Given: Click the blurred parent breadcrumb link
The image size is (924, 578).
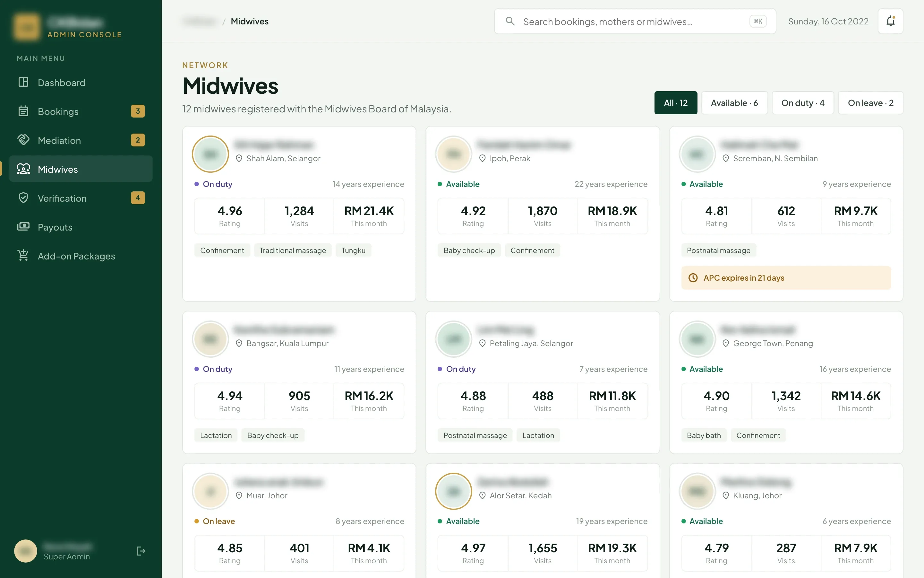Looking at the screenshot, I should tap(199, 22).
